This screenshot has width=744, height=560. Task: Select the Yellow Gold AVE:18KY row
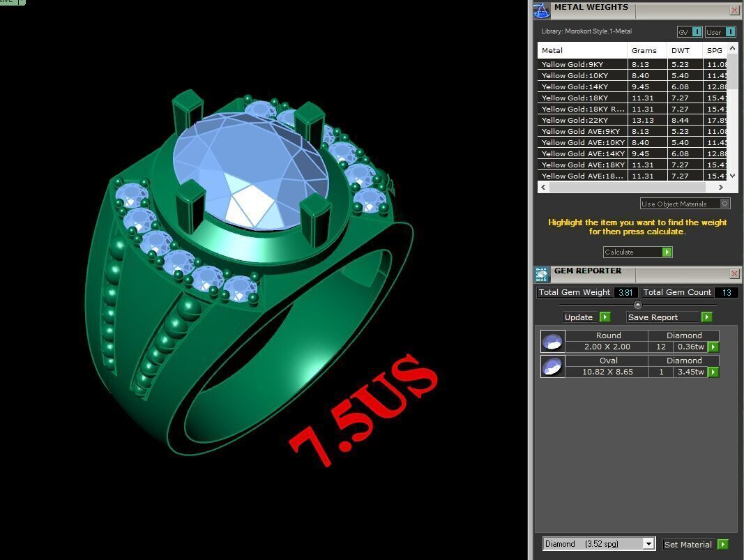click(x=632, y=165)
